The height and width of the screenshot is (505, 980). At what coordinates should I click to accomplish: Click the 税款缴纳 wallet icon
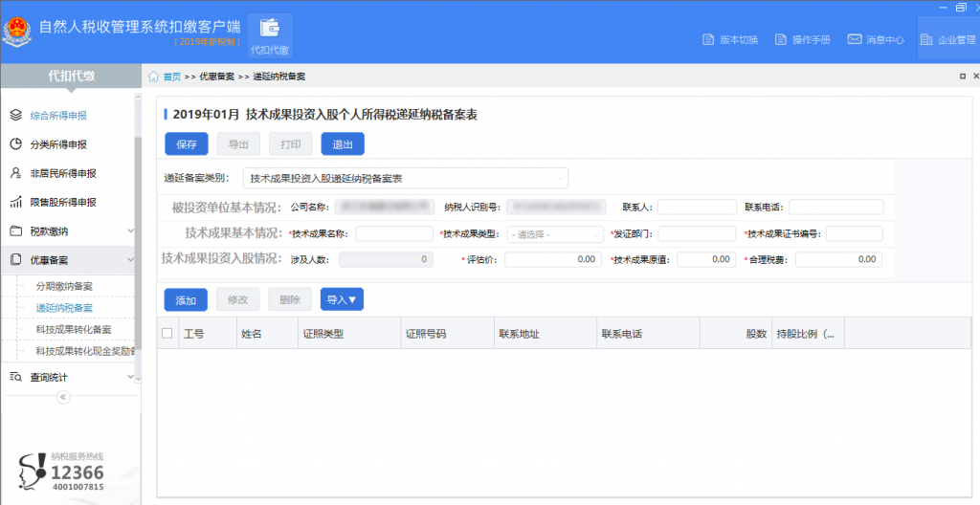(x=16, y=231)
